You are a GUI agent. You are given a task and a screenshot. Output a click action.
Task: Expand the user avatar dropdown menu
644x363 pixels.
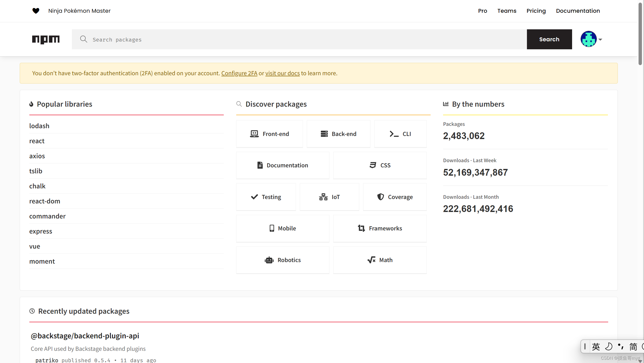(x=588, y=39)
